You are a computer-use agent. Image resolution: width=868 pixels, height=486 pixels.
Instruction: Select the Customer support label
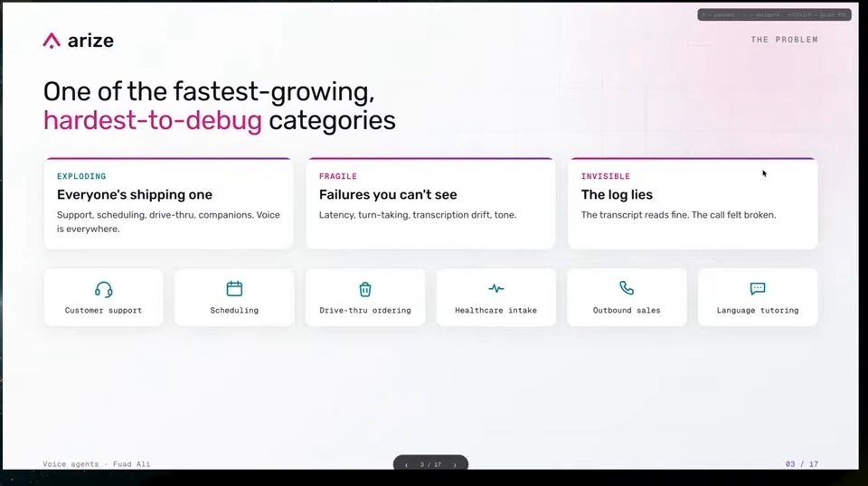[103, 310]
